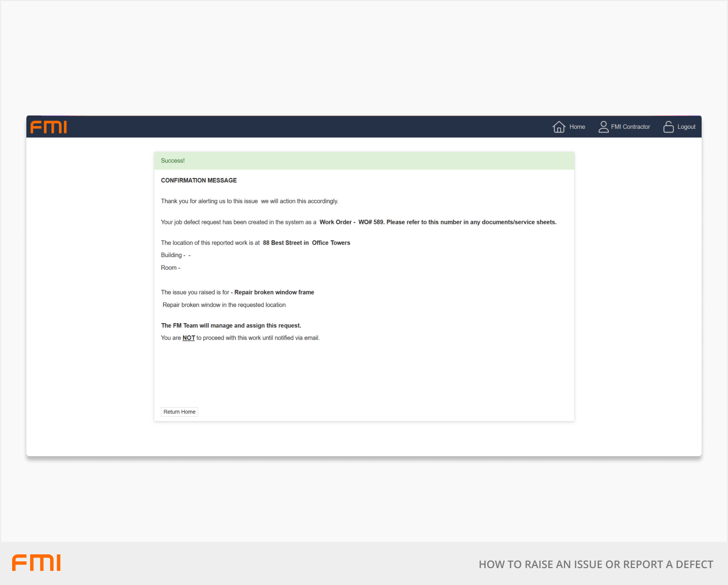The image size is (728, 585).
Task: Click the How to Raise an Issue caption
Action: [x=596, y=564]
